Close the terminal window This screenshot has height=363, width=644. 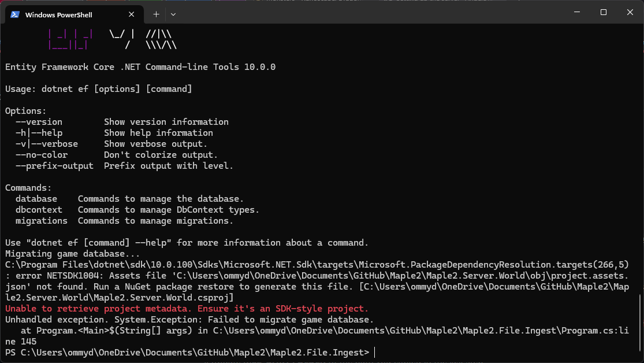[x=630, y=12]
